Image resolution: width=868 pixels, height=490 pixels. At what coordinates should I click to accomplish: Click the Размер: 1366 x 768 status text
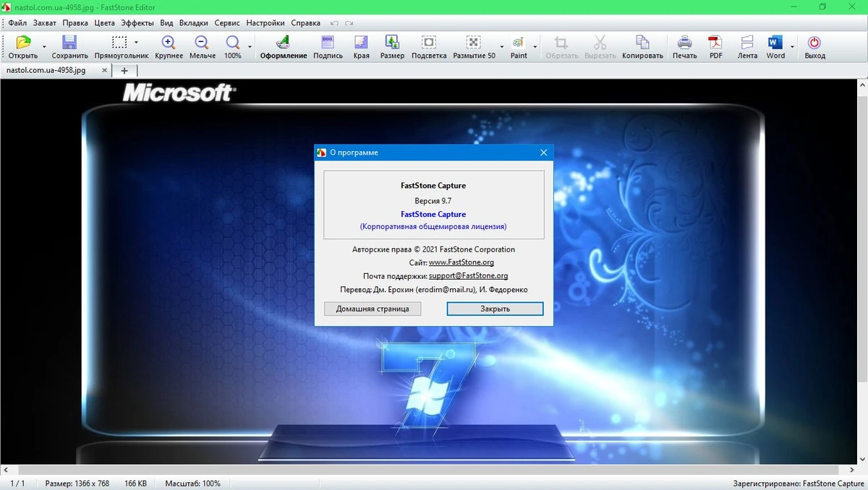[77, 483]
